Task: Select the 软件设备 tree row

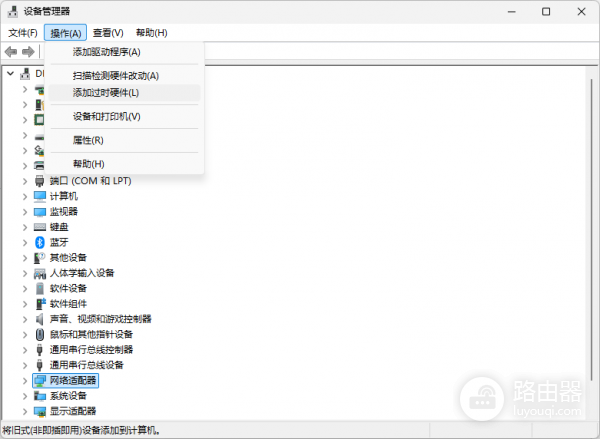Action: (68, 288)
